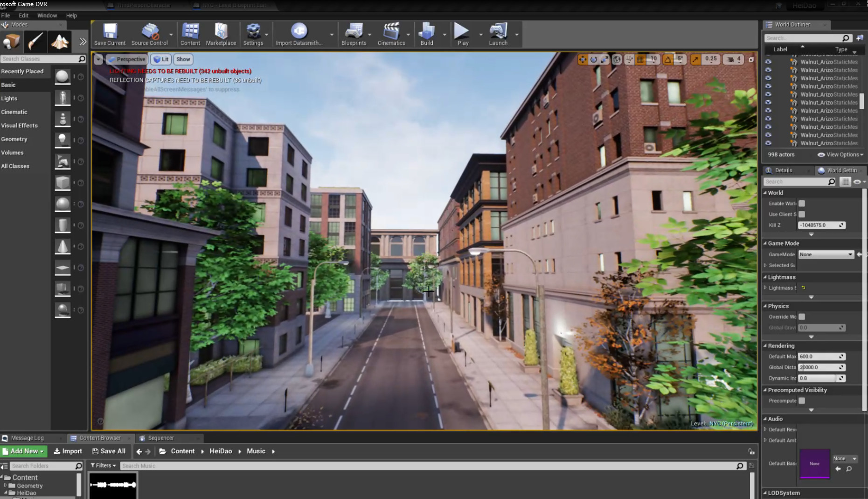Open the Perspective view type menu
Image resolution: width=868 pixels, height=499 pixels.
point(127,59)
